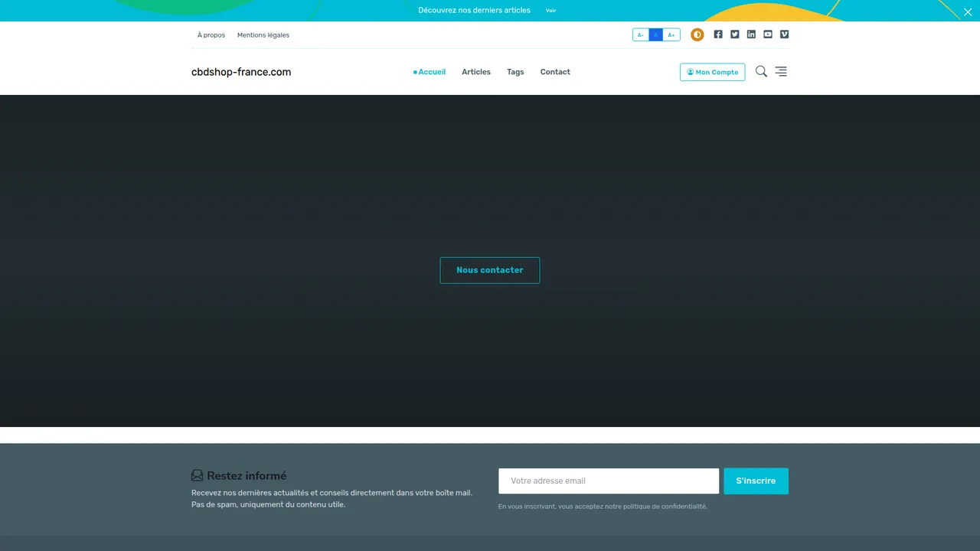Click the Nous contacter button
Image resolution: width=980 pixels, height=551 pixels.
point(490,270)
